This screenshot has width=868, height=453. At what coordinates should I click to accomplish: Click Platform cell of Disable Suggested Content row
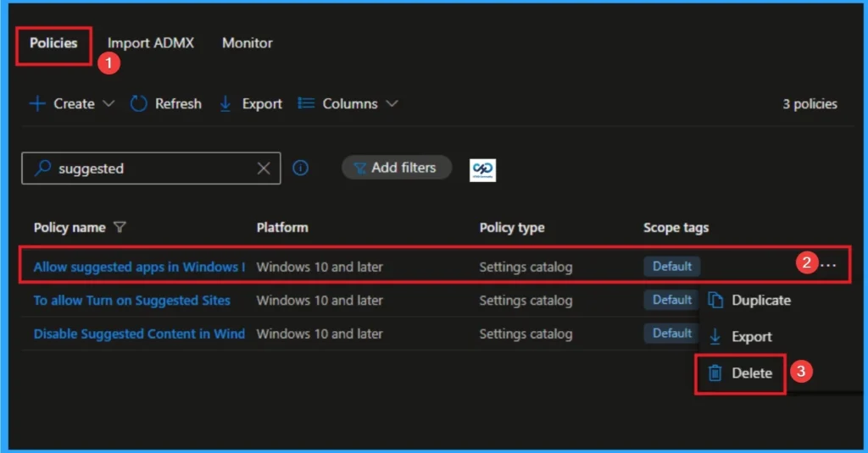[320, 334]
